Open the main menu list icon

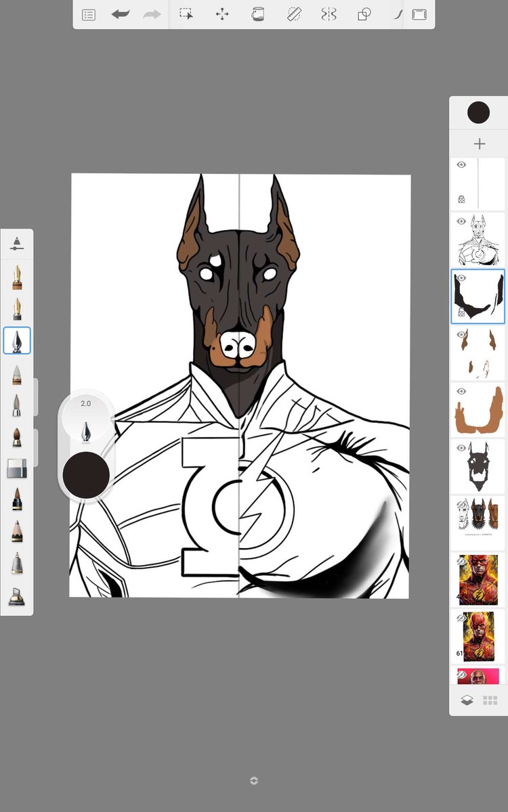(x=89, y=14)
